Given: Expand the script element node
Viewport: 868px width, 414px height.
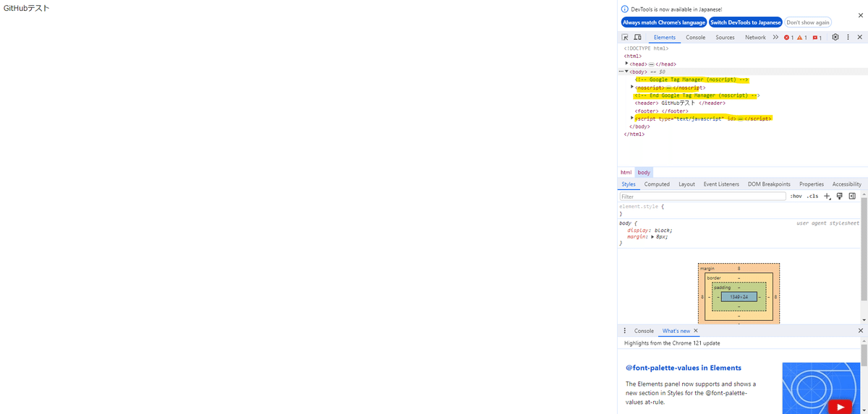Looking at the screenshot, I should coord(632,118).
